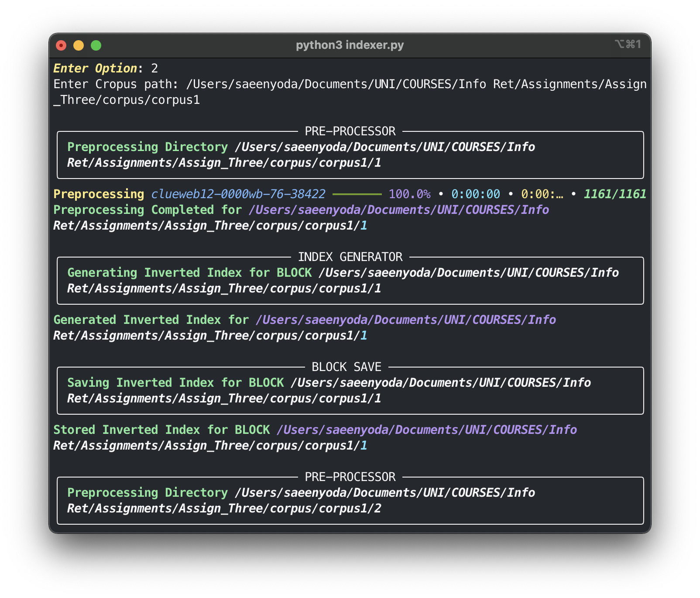Click 'Preprocessing Directory' in first pre-processor panel
The width and height of the screenshot is (700, 598).
click(x=148, y=147)
